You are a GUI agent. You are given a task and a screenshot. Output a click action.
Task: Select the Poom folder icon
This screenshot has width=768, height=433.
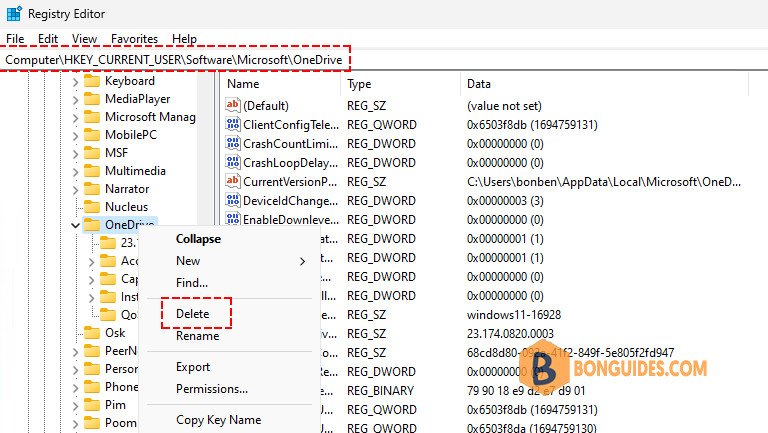(92, 423)
